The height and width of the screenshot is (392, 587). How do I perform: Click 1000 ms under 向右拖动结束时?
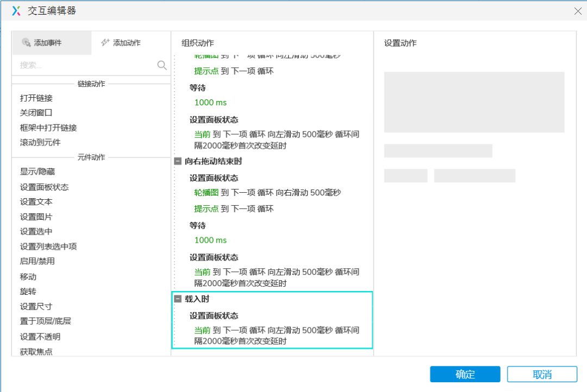pos(211,240)
